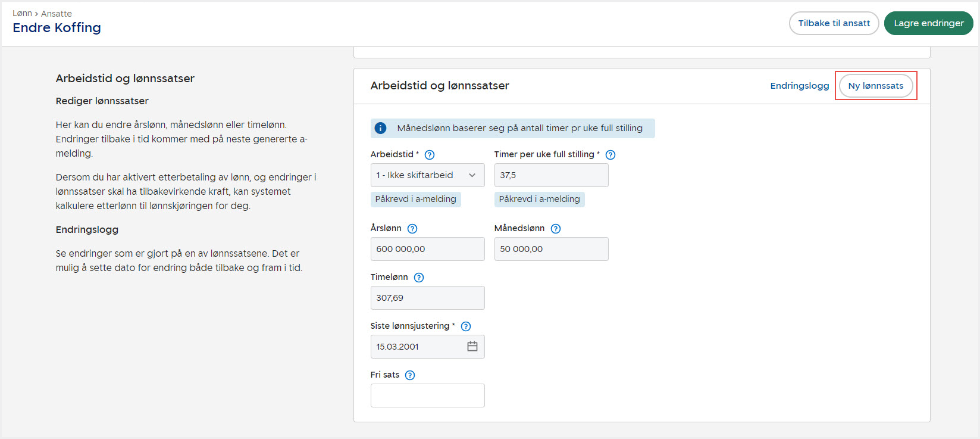Click the Fri sats help icon
The width and height of the screenshot is (980, 439).
click(410, 375)
